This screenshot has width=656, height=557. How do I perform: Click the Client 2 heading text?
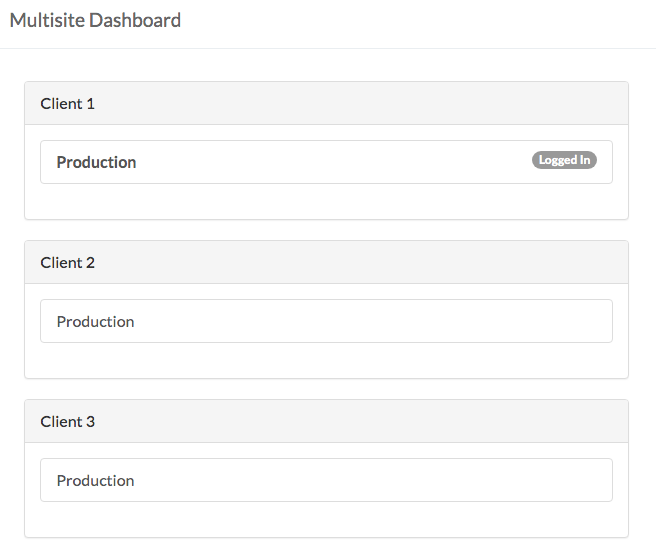click(67, 262)
